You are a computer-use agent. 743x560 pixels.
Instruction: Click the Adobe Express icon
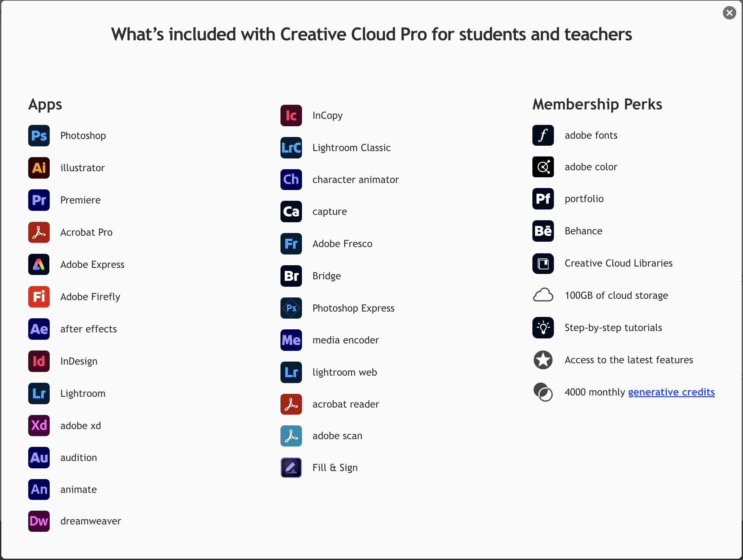pos(39,265)
